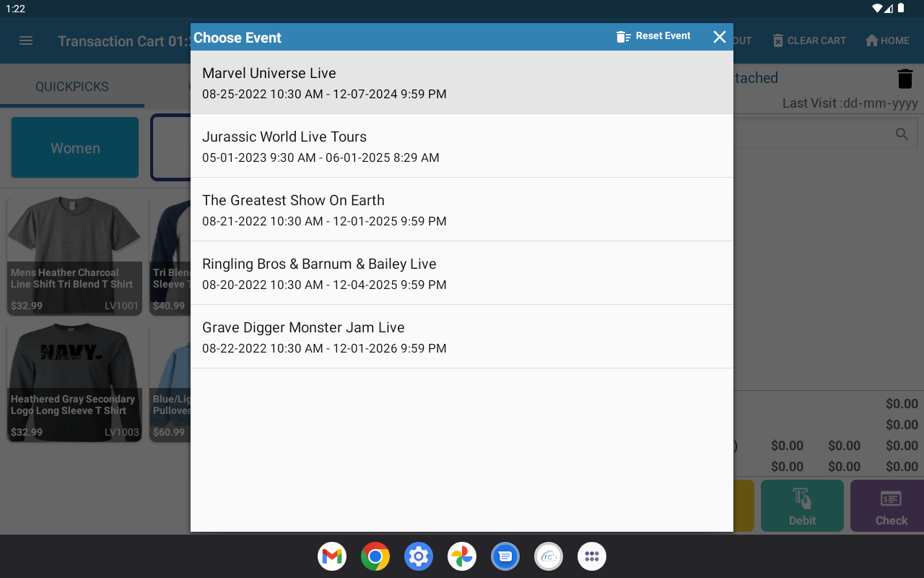
Task: Close the Choose Event dialog
Action: [x=720, y=37]
